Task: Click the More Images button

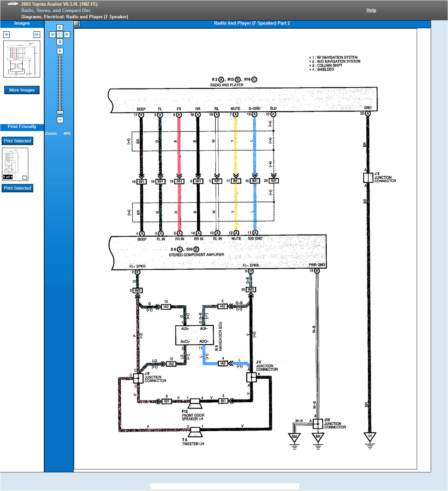Action: (22, 90)
